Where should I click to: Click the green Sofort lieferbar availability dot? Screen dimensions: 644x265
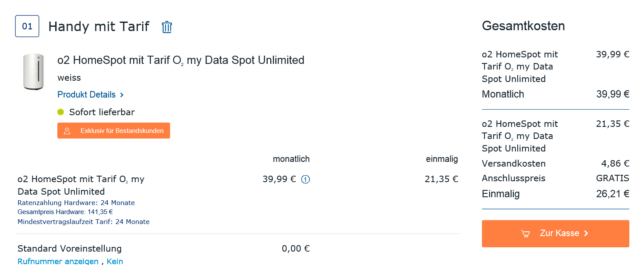coord(60,112)
